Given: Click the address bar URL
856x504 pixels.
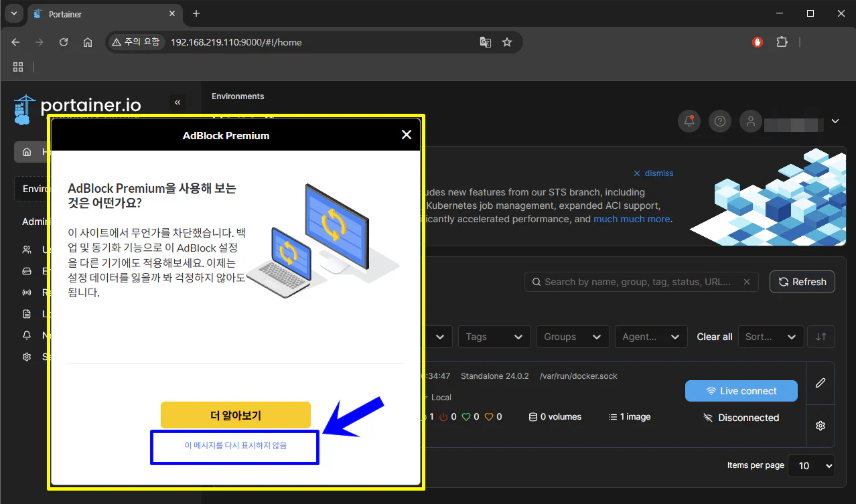Looking at the screenshot, I should coord(236,42).
